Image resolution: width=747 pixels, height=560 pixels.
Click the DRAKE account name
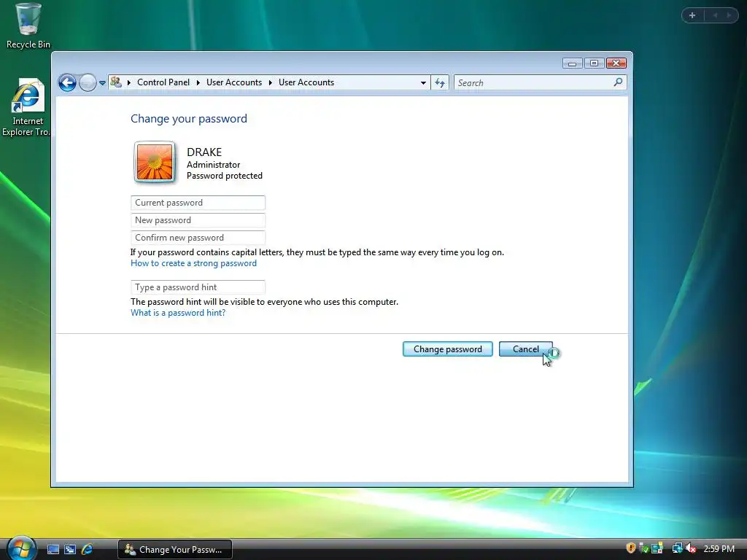204,152
